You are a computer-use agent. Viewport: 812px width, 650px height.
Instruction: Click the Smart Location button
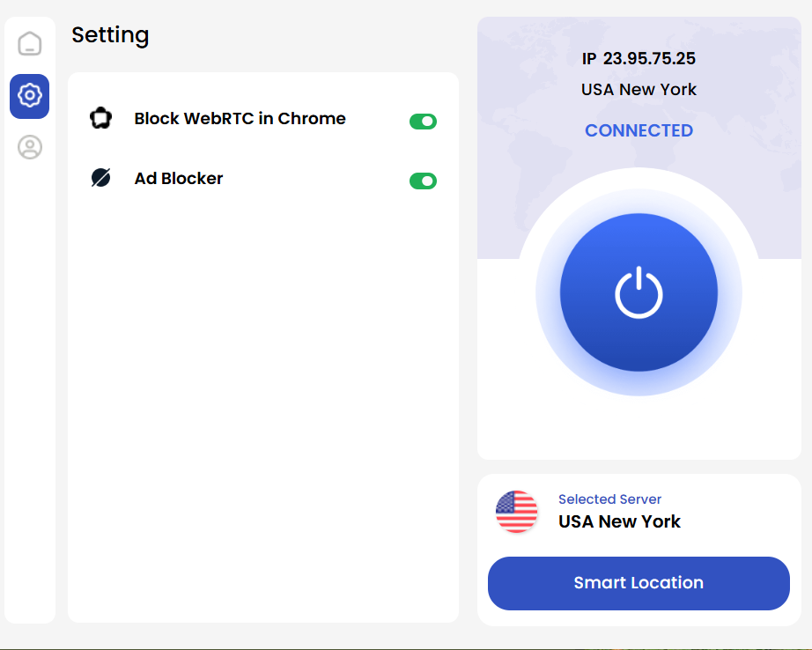(639, 583)
